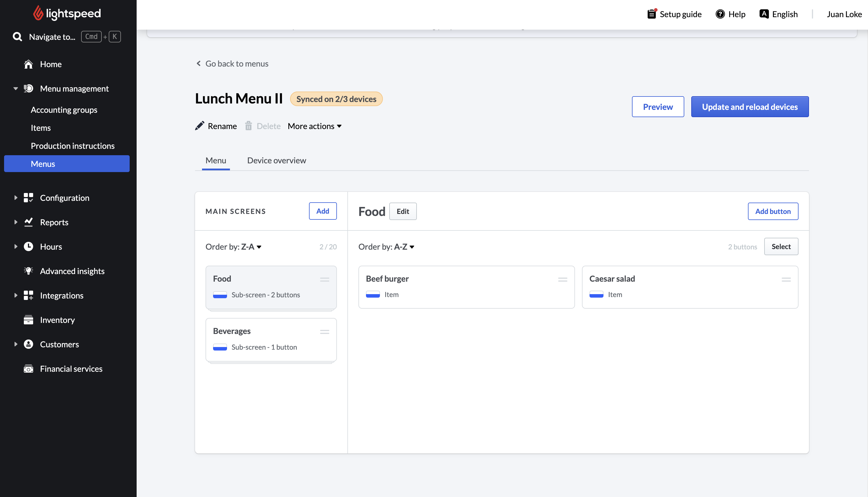The height and width of the screenshot is (497, 868).
Task: Click the back chevron beside Go back to menus
Action: [x=199, y=63]
